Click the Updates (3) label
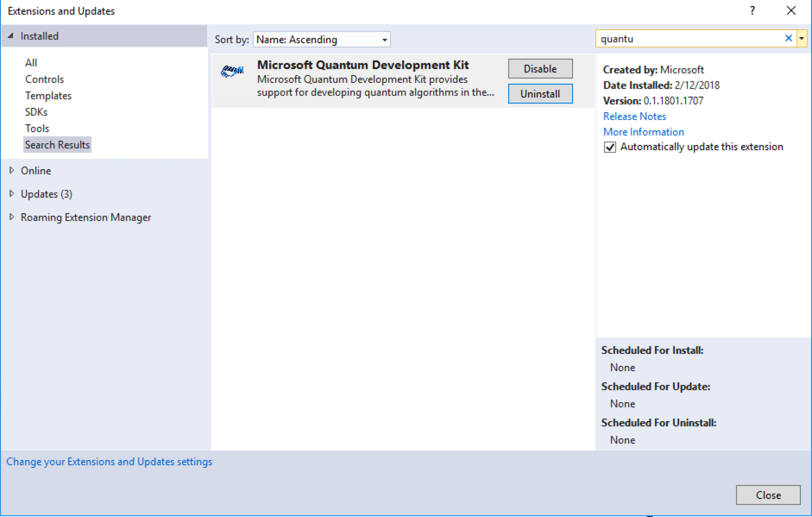 [47, 194]
